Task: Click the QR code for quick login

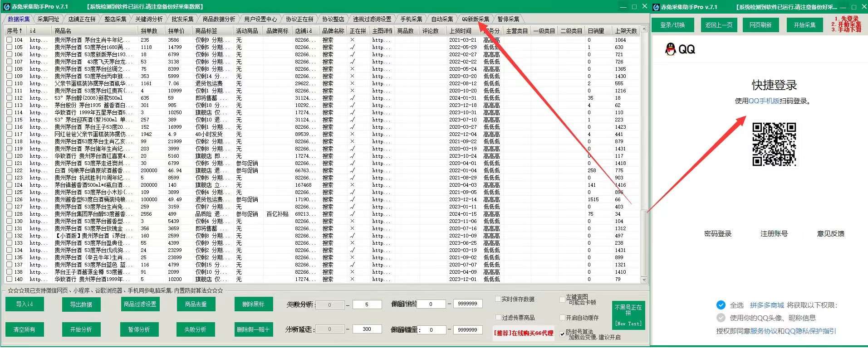Action: 774,144
